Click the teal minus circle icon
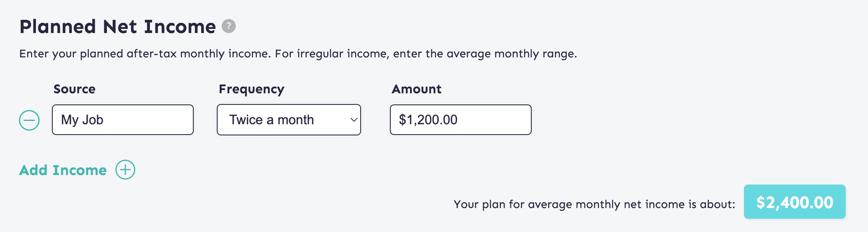The height and width of the screenshot is (232, 868). pos(29,120)
